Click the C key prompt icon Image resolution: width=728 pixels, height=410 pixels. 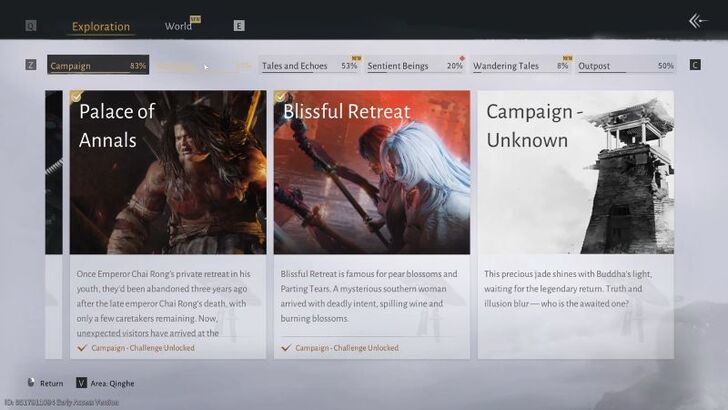[x=695, y=65]
